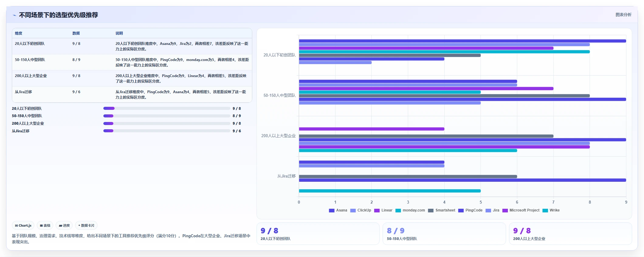Click the Wrike legend label

tap(554, 210)
